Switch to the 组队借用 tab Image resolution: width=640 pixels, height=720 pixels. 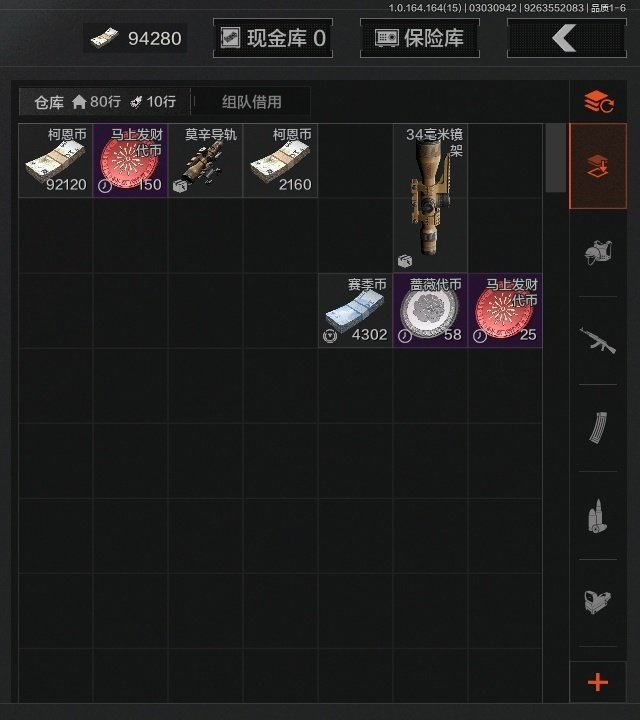252,101
